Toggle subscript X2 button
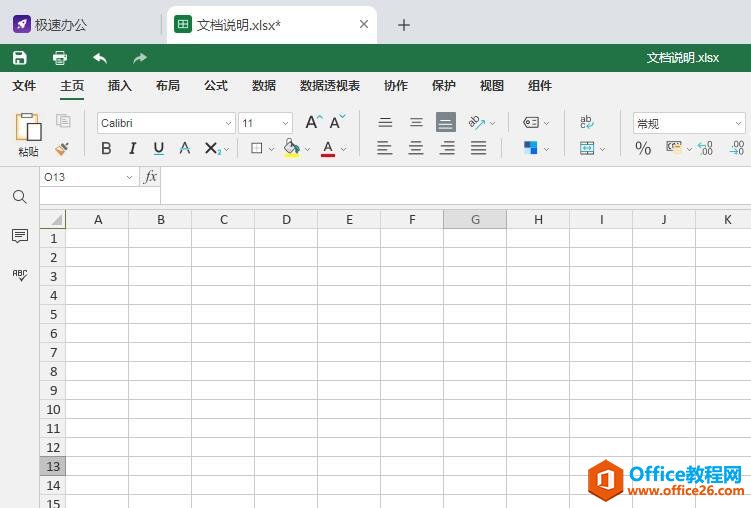Screen dimensions: 751x508 pos(212,148)
